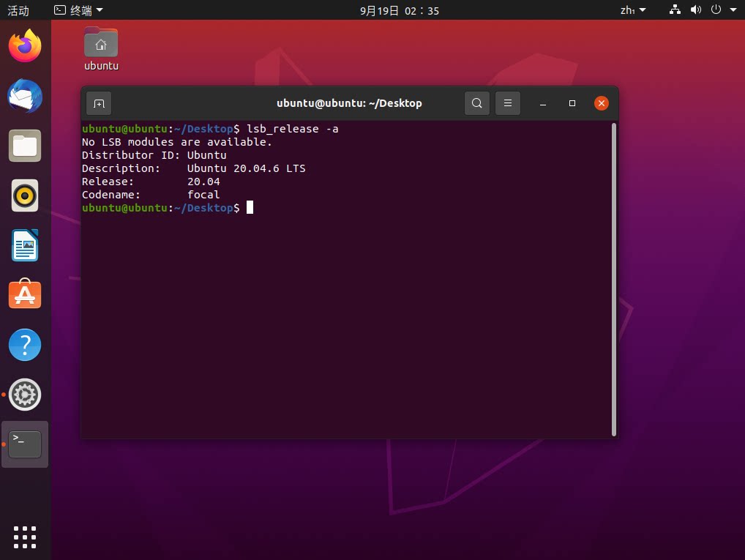The image size is (745, 560).
Task: Launch Thunderbird mail from the dock
Action: [x=25, y=96]
